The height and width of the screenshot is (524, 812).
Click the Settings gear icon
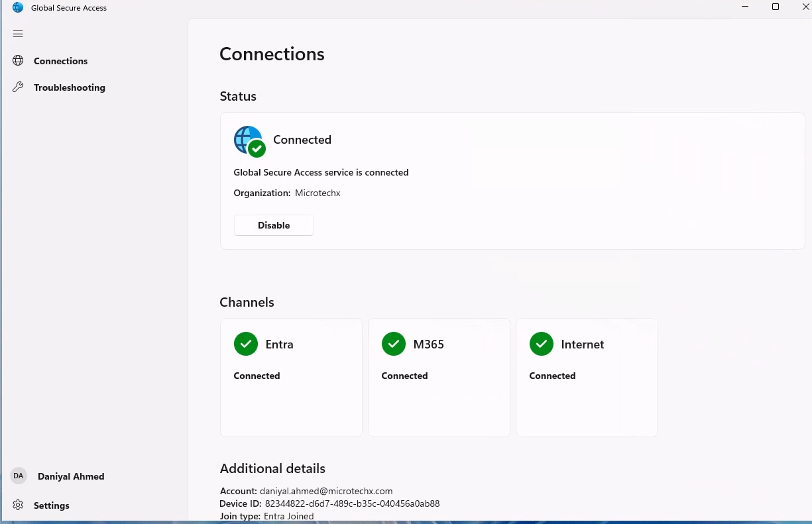pos(18,505)
